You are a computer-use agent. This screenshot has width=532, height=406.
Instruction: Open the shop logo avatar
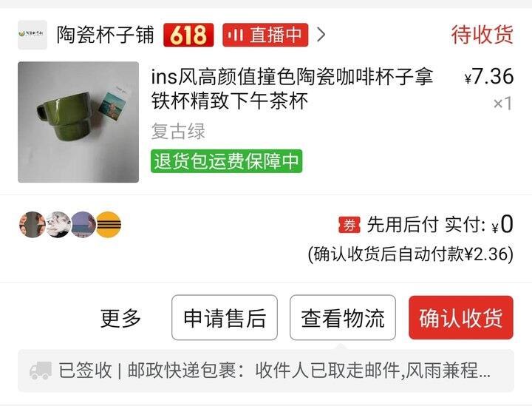click(33, 35)
